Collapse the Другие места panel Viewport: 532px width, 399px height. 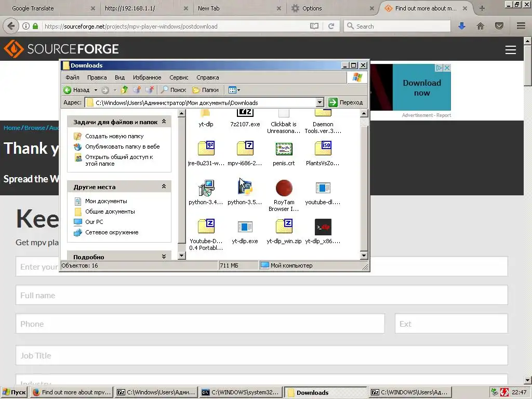pyautogui.click(x=164, y=187)
